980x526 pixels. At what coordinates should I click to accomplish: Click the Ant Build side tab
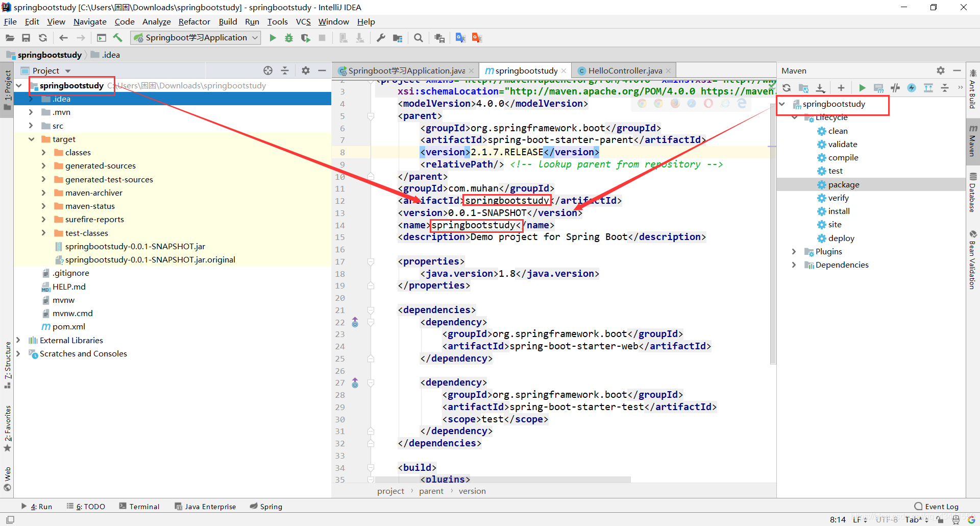(972, 88)
